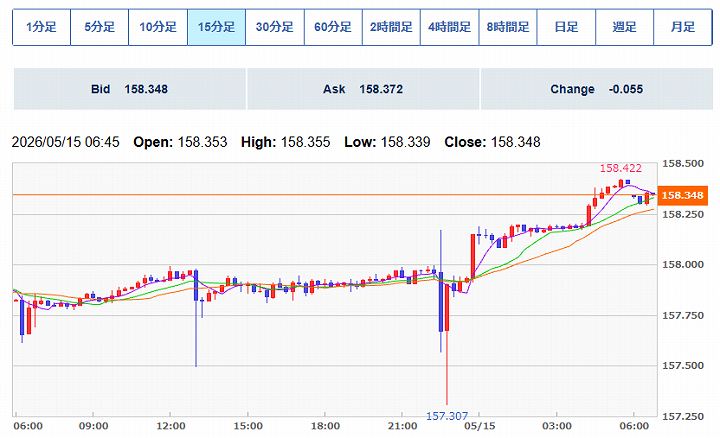Viewport: 720px width, 438px height.
Task: Click the 21:00 time axis label
Action: click(x=402, y=426)
